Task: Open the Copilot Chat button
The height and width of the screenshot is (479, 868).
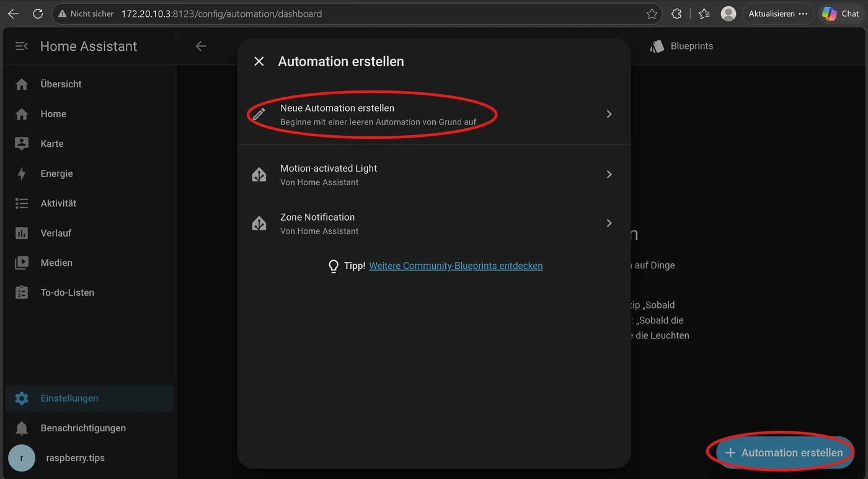Action: 841,14
